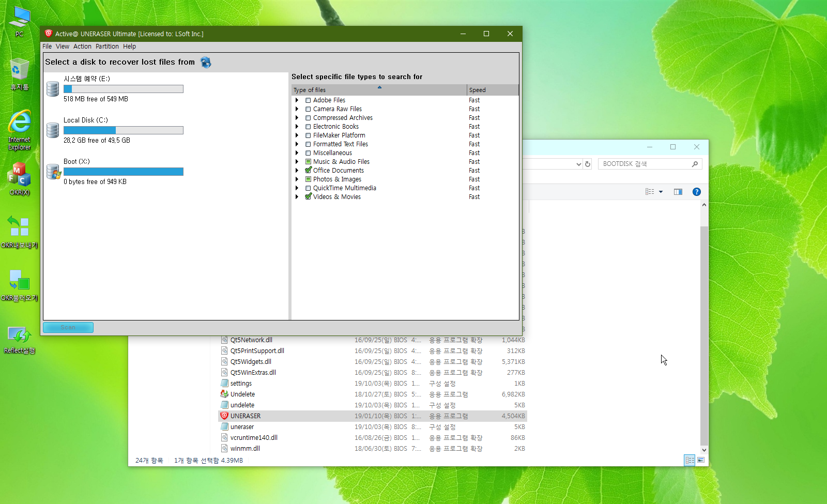The image size is (827, 504).
Task: Check the Compressed Archives checkbox
Action: (308, 118)
